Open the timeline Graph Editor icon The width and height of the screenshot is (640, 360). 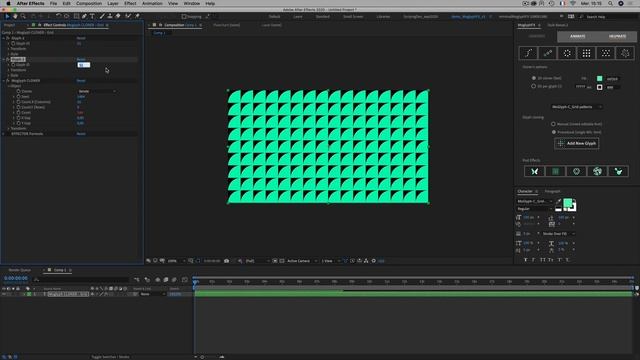pyautogui.click(x=184, y=280)
